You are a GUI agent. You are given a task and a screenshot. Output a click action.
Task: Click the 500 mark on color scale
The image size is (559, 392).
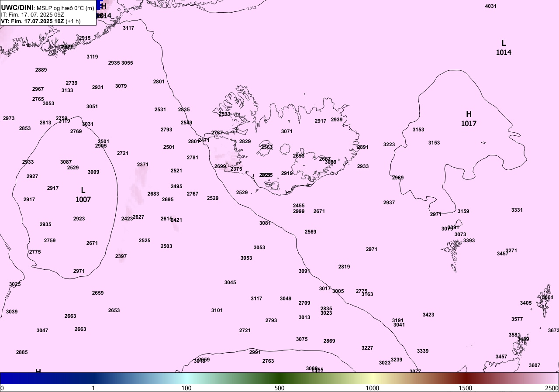[x=279, y=388]
